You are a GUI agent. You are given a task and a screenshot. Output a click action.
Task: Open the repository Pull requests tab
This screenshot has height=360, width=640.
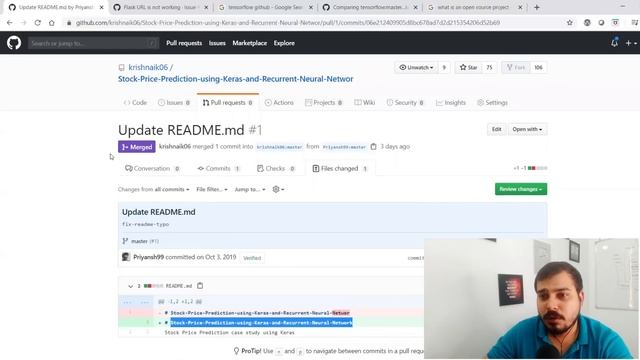(x=228, y=102)
